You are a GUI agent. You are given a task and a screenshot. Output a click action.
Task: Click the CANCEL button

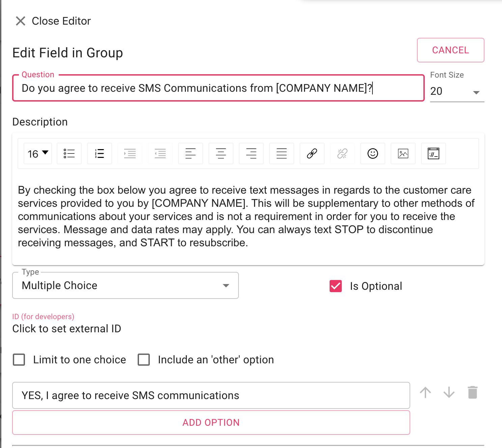(451, 50)
